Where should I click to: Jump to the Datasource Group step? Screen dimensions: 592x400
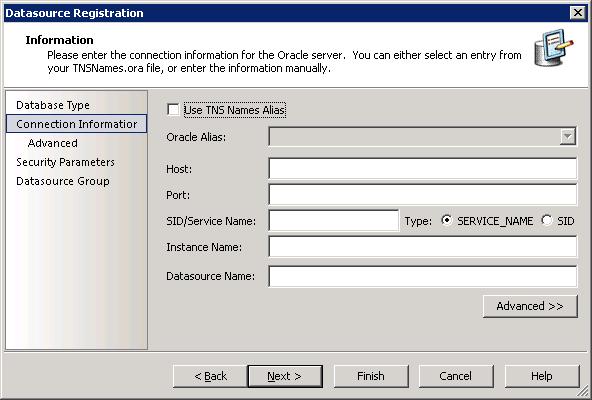click(x=63, y=181)
